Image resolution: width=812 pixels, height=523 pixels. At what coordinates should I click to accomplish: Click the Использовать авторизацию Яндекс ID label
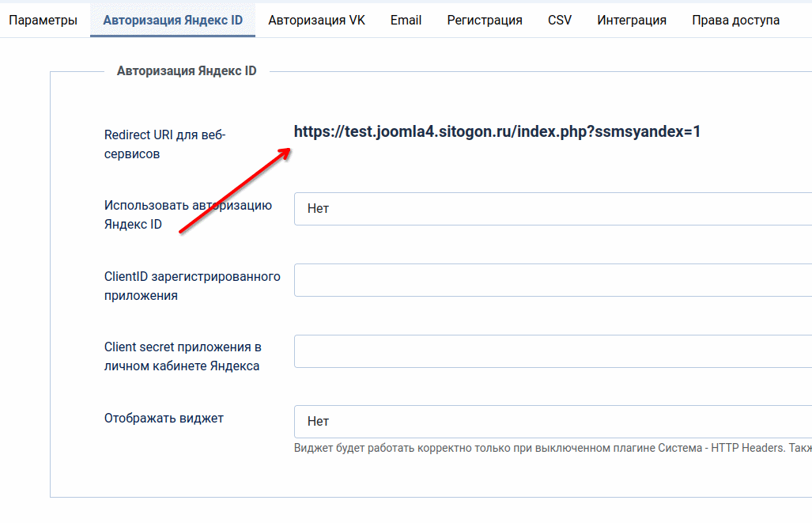(188, 214)
